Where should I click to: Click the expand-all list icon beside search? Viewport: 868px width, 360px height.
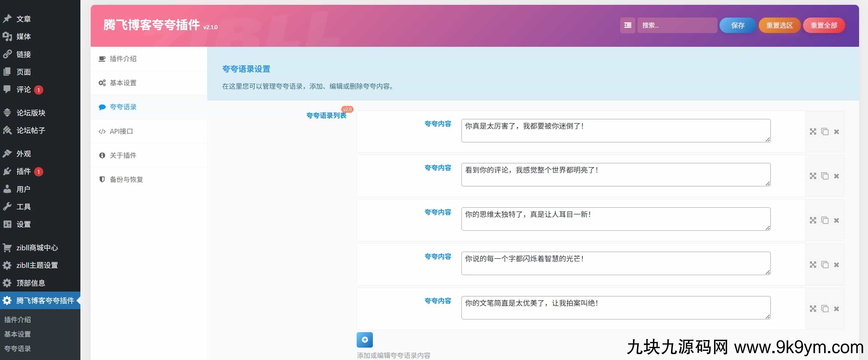click(627, 25)
